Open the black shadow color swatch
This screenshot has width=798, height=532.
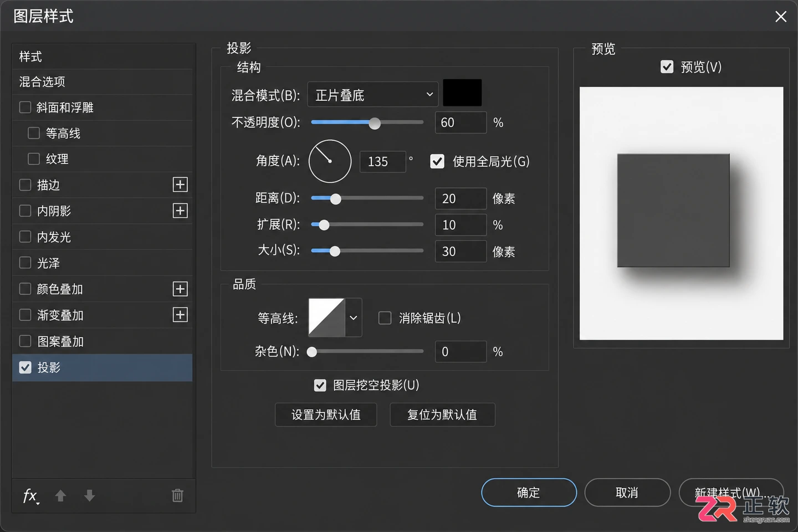point(462,93)
